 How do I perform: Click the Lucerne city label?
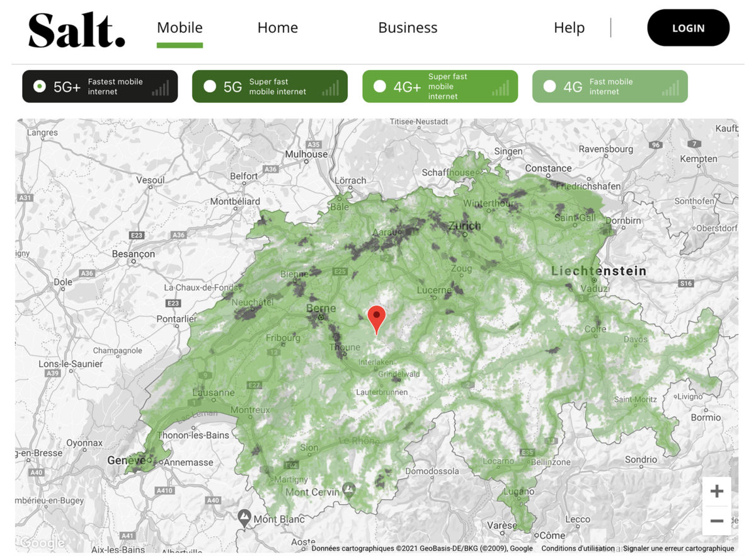coord(435,291)
